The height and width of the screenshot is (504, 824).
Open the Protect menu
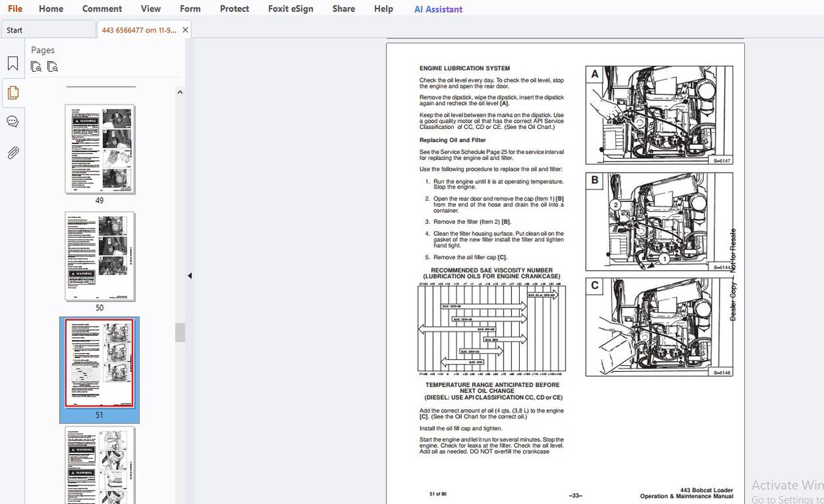pyautogui.click(x=234, y=9)
